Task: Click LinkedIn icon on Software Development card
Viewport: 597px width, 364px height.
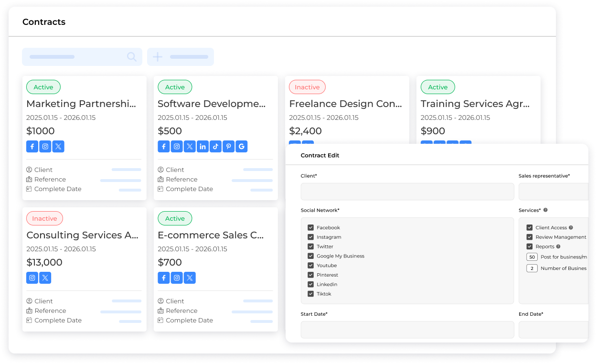Action: coord(203,147)
